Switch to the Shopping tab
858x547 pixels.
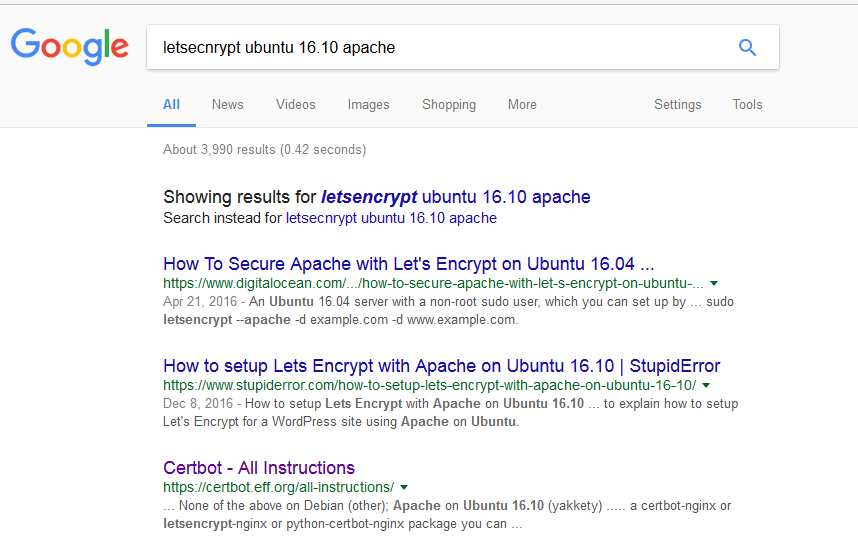[x=449, y=104]
